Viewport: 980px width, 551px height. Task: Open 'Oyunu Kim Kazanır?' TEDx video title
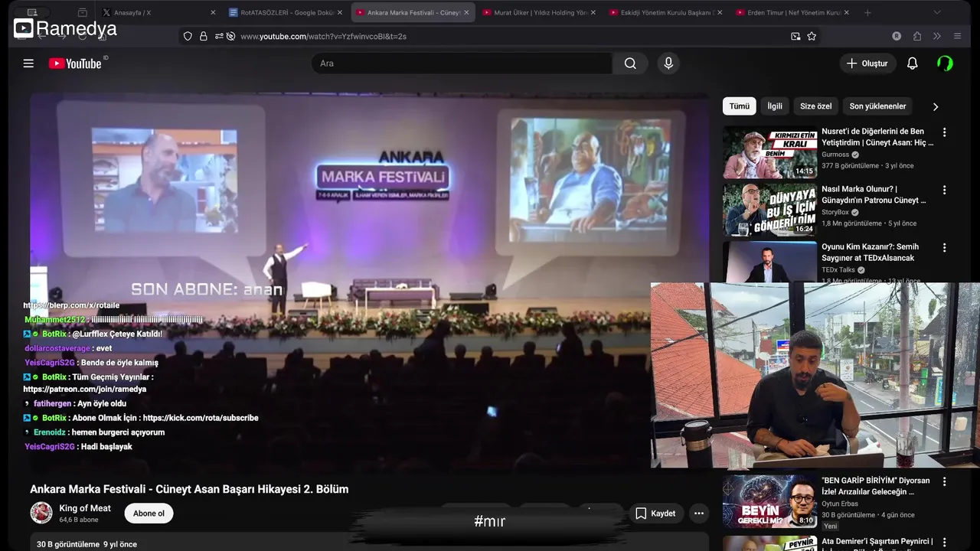coord(870,253)
